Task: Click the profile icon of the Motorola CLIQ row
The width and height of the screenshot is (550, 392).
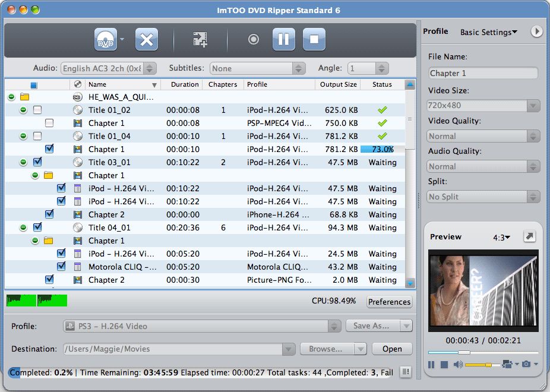Action: [x=78, y=267]
